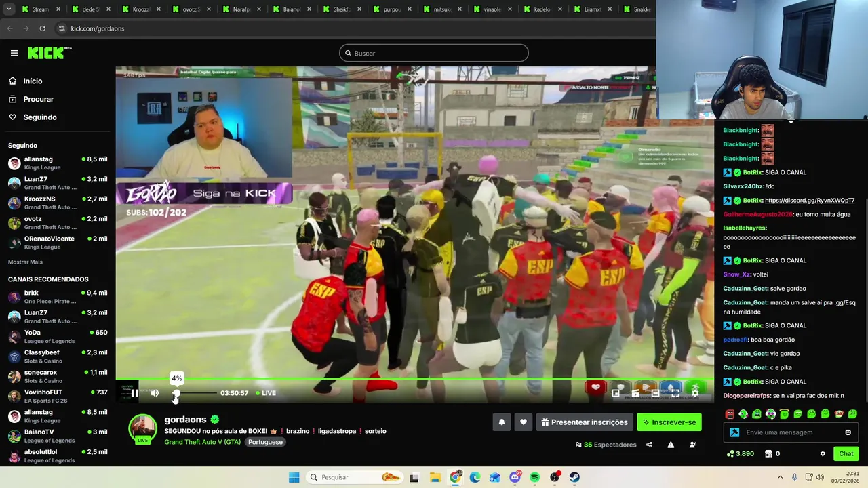The image size is (868, 488).
Task: Open site info icon in address bar
Action: [x=62, y=28]
